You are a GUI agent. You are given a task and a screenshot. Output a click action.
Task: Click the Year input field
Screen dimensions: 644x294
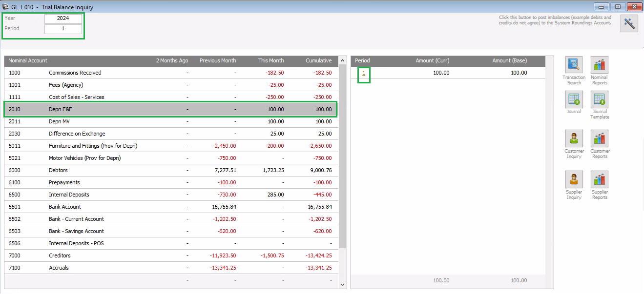click(x=63, y=18)
